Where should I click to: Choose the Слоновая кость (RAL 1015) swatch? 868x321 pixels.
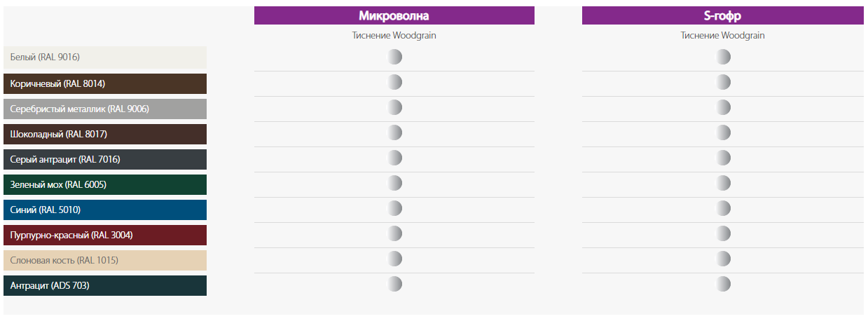click(x=105, y=260)
